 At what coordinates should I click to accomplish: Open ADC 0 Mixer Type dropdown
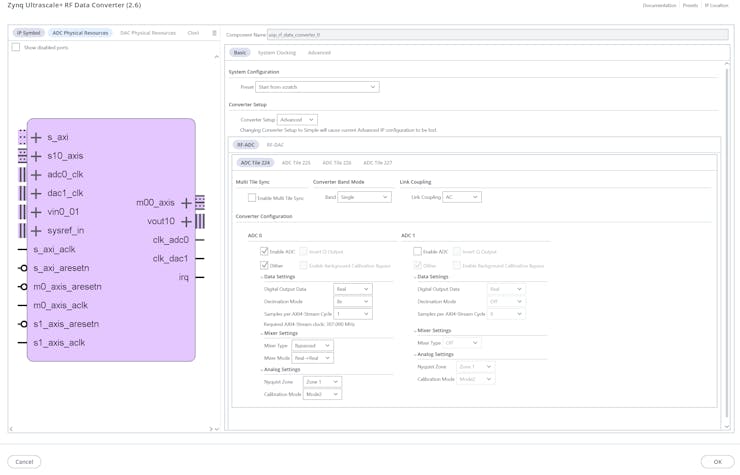(312, 346)
